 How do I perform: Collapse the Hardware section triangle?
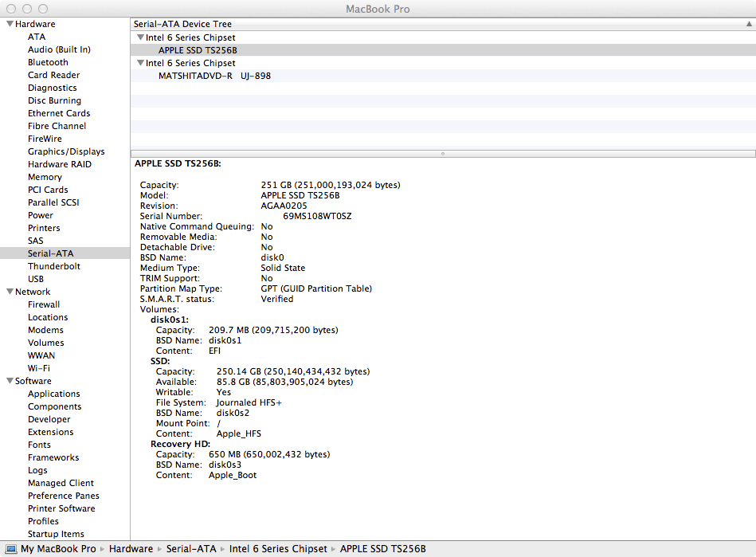coord(9,24)
